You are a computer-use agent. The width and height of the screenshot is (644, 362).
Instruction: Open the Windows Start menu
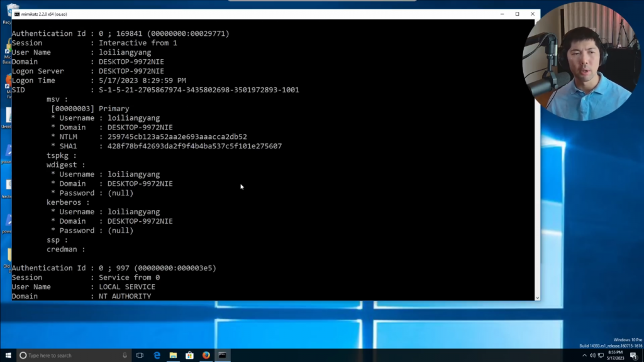(8, 356)
